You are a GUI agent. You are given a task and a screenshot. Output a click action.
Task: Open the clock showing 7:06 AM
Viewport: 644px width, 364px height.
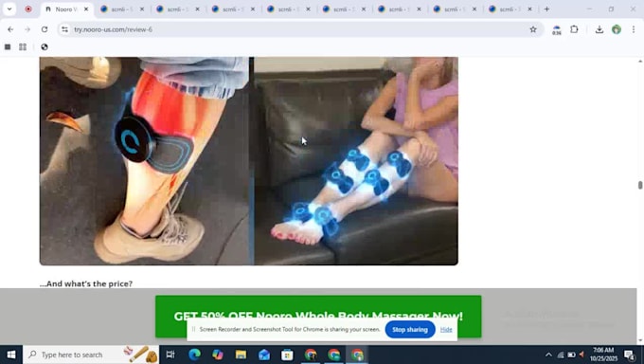[x=604, y=355]
